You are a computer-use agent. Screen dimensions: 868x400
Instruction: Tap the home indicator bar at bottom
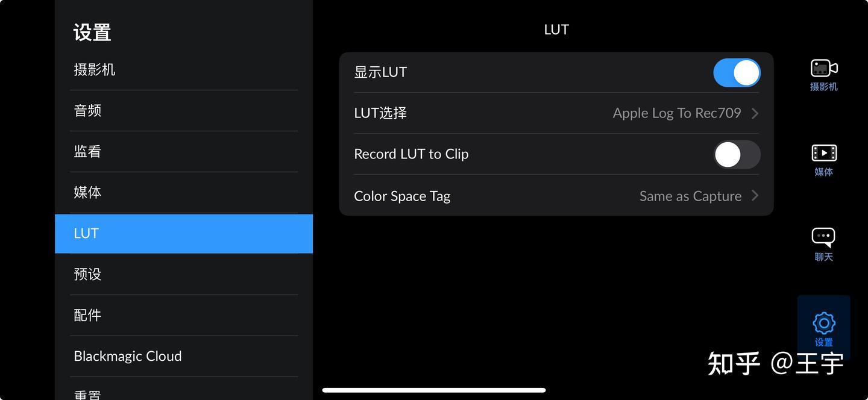coord(433,389)
